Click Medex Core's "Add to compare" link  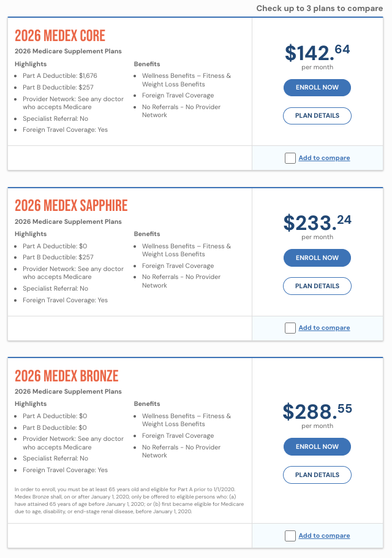pyautogui.click(x=324, y=158)
